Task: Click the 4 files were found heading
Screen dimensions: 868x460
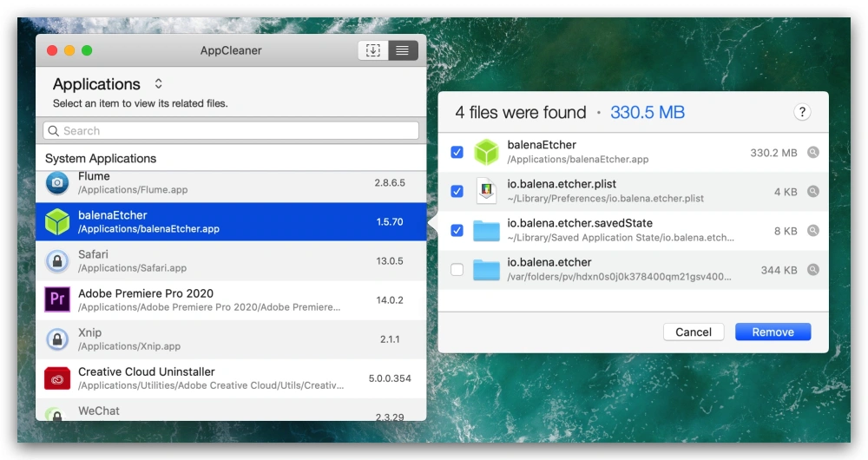Action: point(520,112)
